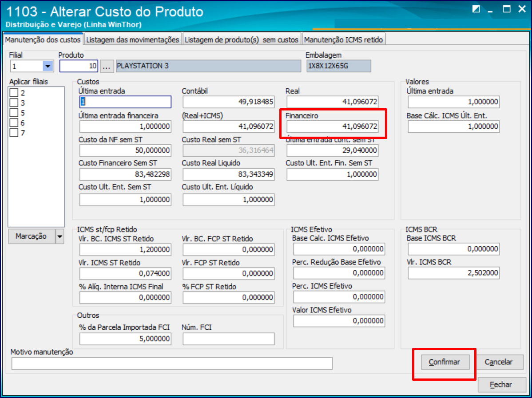The width and height of the screenshot is (532, 398).
Task: Click the Vlr. ICMS ST Retido field
Action: pos(125,274)
